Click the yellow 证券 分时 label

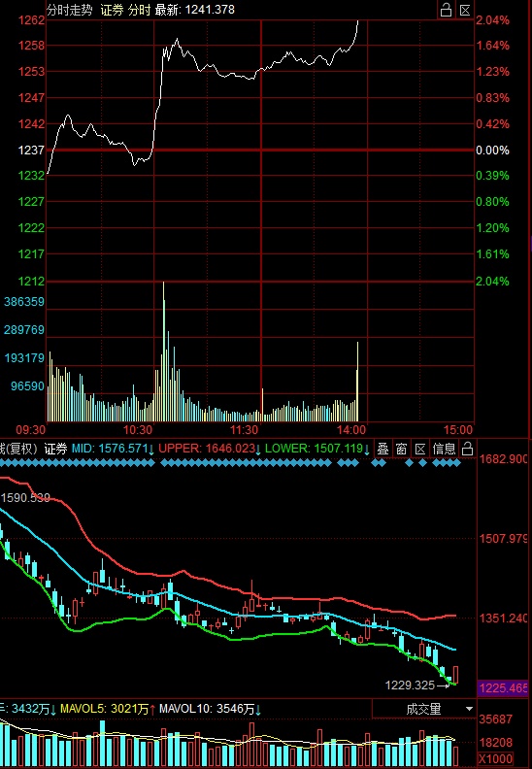click(x=125, y=10)
